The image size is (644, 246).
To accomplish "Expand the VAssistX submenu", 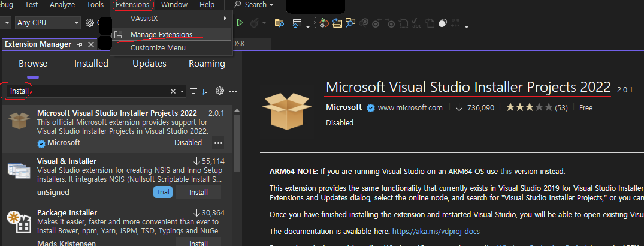I will 172,19.
